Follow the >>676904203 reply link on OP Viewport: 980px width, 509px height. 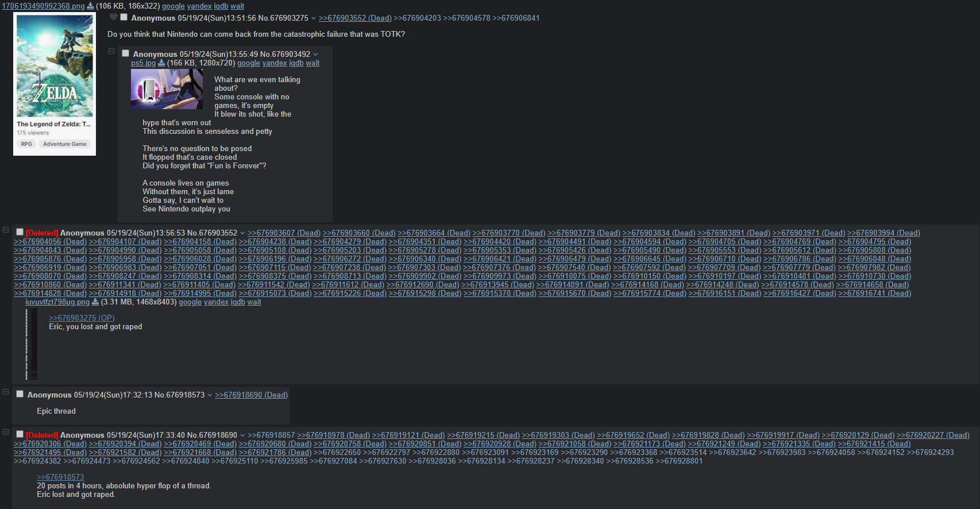pyautogui.click(x=418, y=18)
